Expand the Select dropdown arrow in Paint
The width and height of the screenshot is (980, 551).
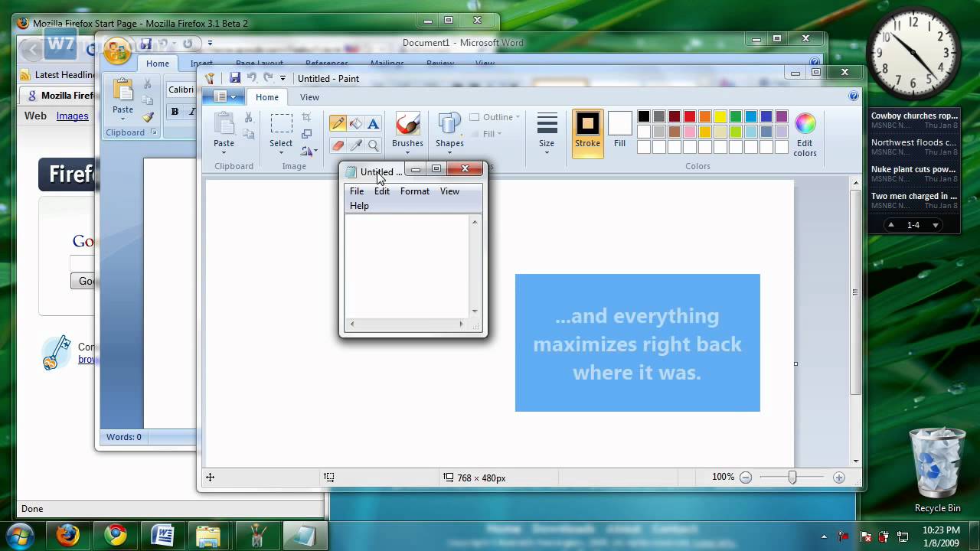coord(281,152)
